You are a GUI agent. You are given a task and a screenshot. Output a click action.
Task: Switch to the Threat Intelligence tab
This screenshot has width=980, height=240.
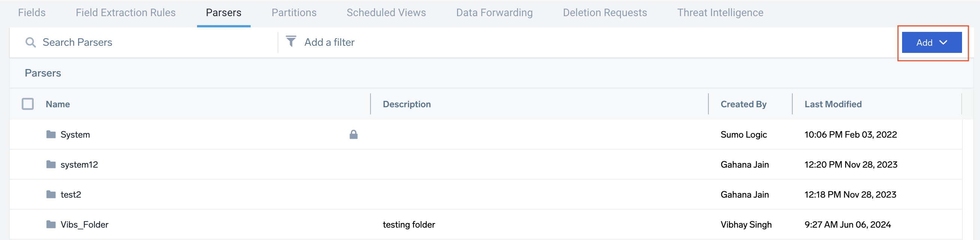[720, 12]
